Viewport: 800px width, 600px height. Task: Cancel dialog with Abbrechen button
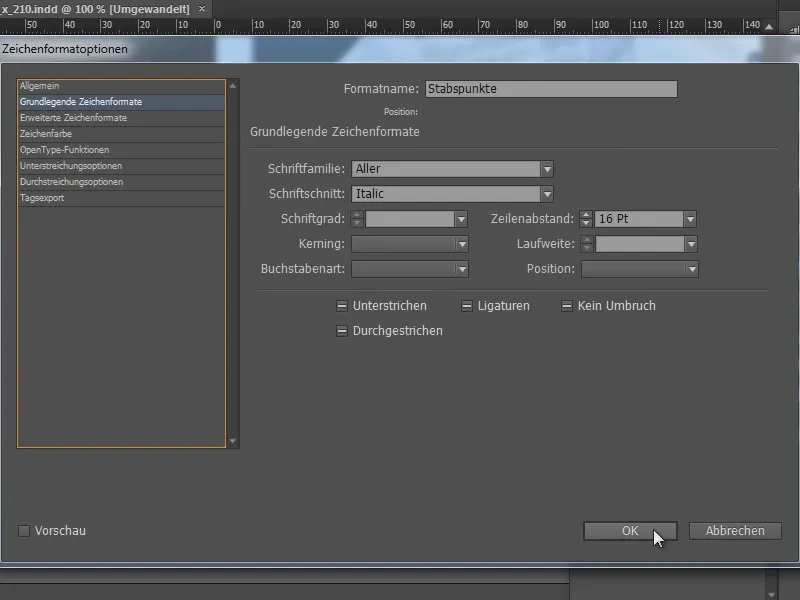click(735, 531)
